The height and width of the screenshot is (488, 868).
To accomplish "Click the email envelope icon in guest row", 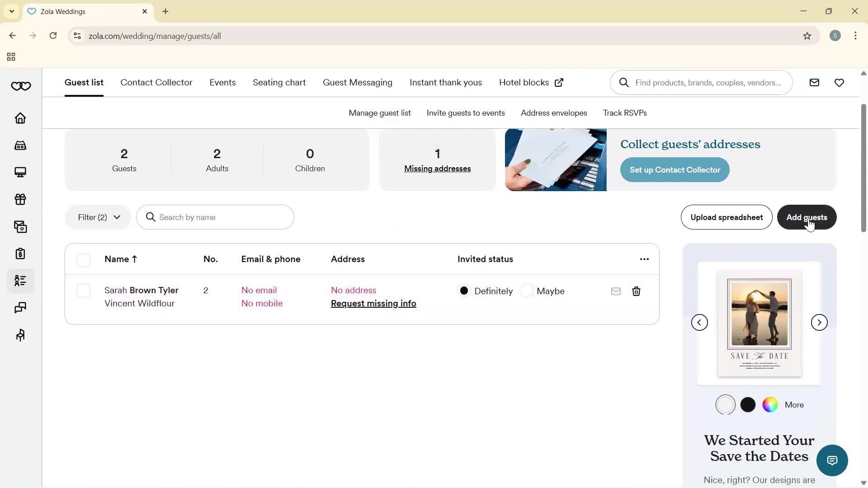I will (615, 291).
